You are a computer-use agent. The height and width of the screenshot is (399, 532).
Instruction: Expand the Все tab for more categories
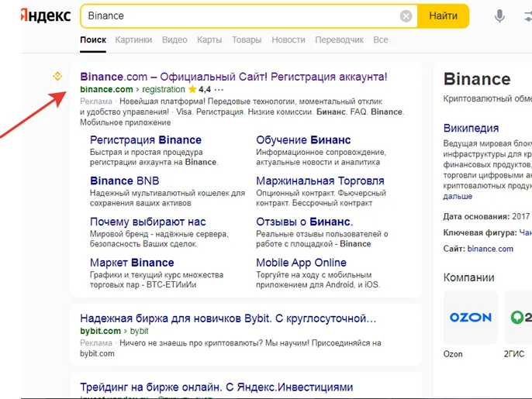[x=380, y=40]
